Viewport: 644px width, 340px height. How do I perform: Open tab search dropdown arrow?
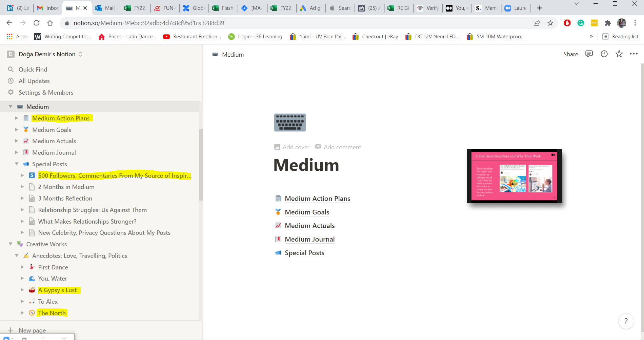577,4
